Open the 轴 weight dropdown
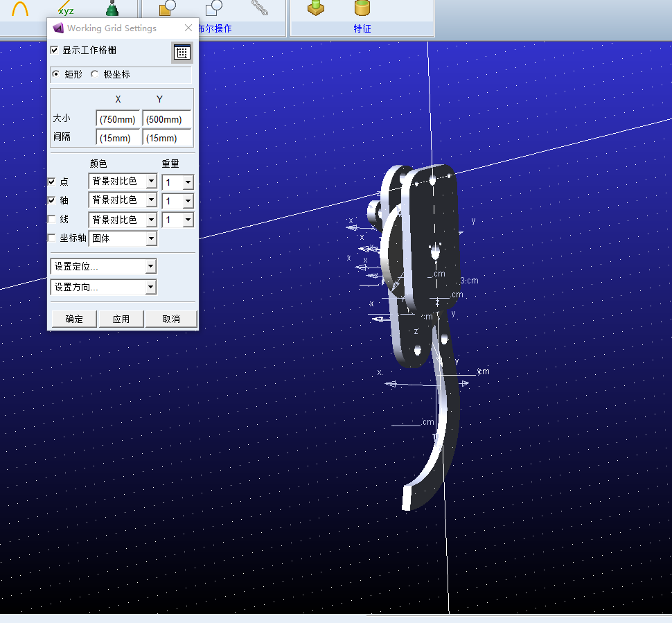Image resolution: width=672 pixels, height=623 pixels. pyautogui.click(x=187, y=201)
